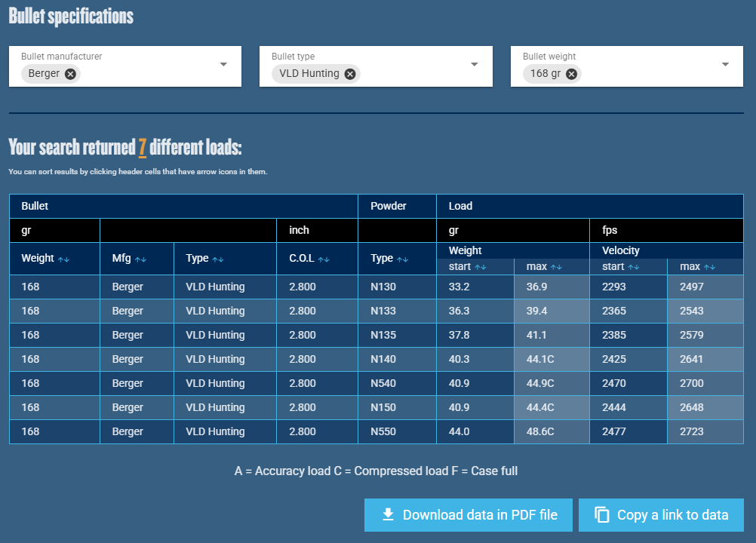Click the Bullet manufacturer field
This screenshot has height=543, width=756.
125,66
